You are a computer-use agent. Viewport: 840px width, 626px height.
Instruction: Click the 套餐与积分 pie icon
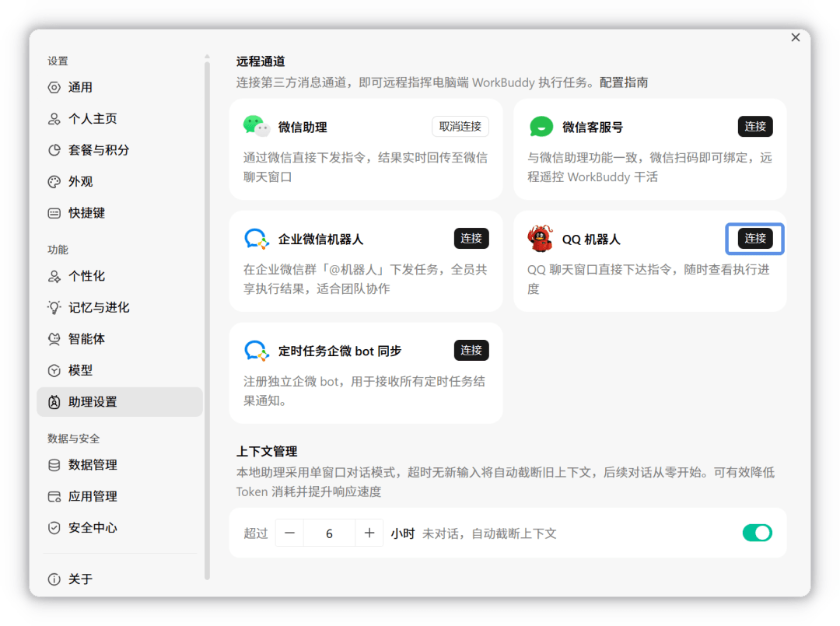tap(54, 150)
